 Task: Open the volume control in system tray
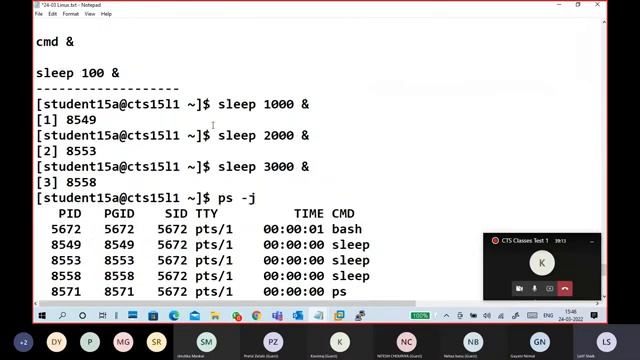(x=487, y=316)
